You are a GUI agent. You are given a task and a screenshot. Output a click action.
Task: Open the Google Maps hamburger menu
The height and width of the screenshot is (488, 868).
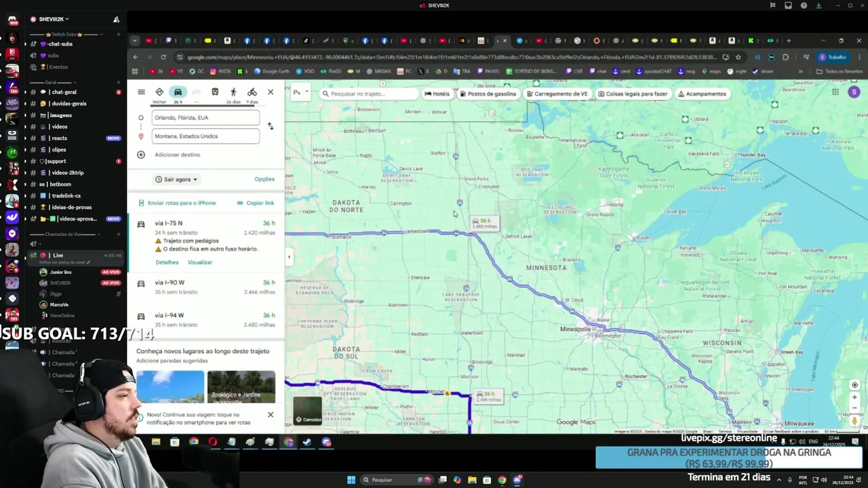point(141,92)
